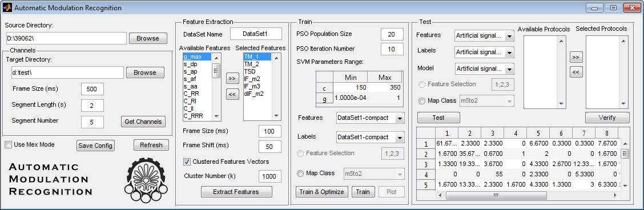
Task: Add protocol with Test panel >> button
Action: (576, 57)
